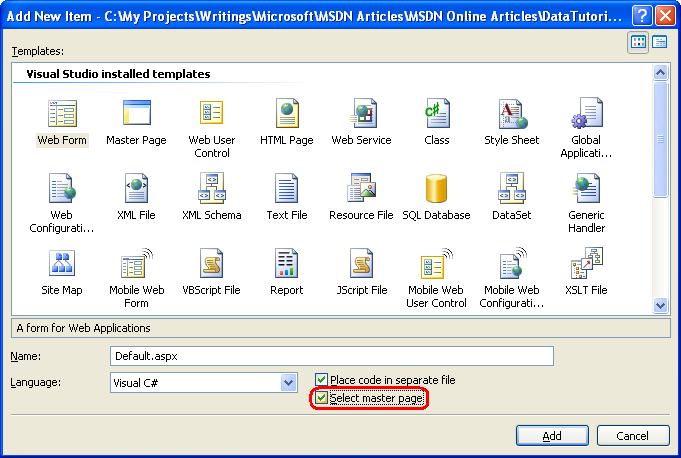Open the dialog Help question mark button

click(642, 16)
